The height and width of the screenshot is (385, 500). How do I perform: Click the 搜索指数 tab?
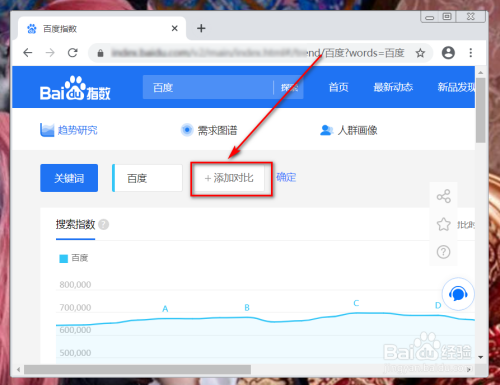click(75, 224)
